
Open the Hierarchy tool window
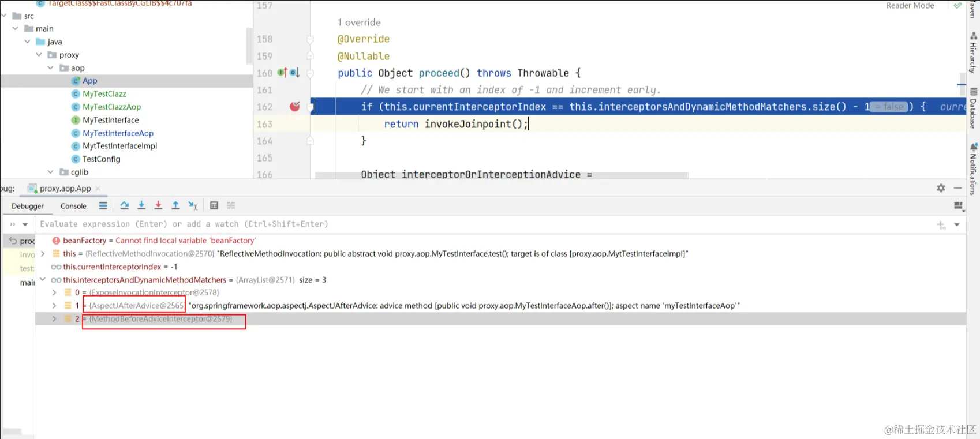click(973, 53)
